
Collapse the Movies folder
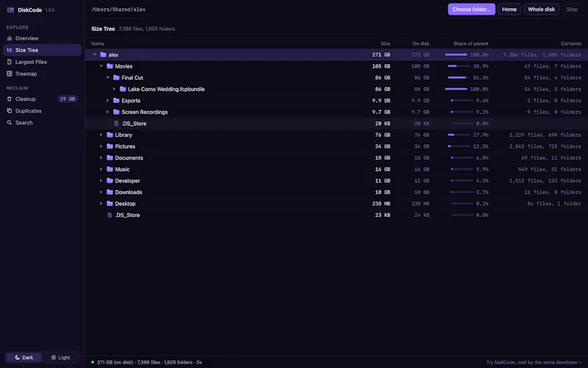(x=101, y=66)
